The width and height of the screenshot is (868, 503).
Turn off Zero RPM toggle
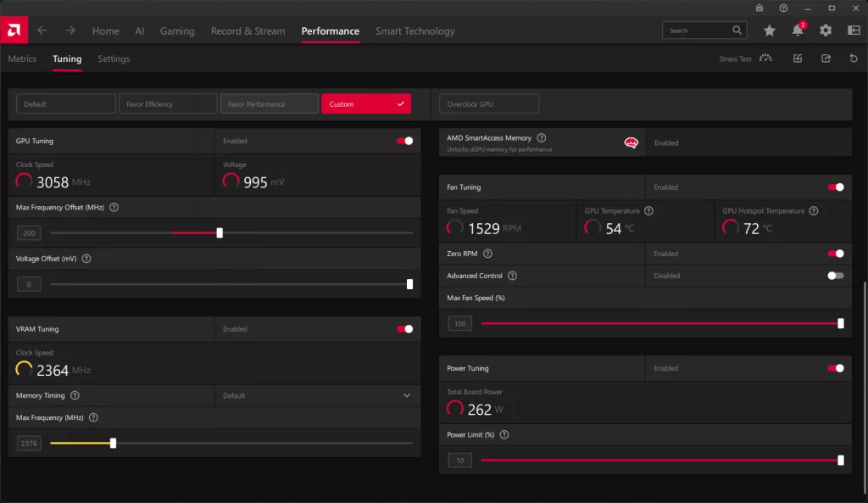click(x=836, y=254)
